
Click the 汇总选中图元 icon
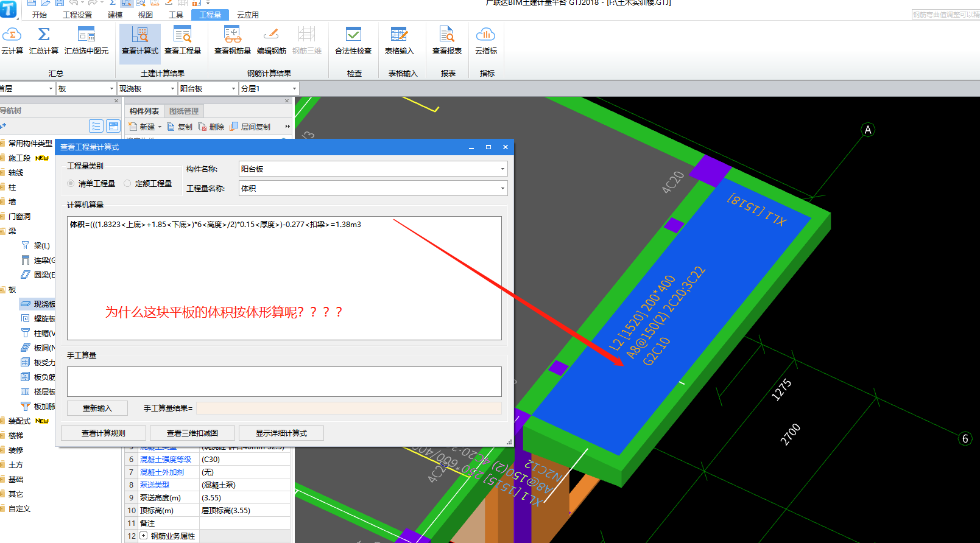tap(86, 35)
